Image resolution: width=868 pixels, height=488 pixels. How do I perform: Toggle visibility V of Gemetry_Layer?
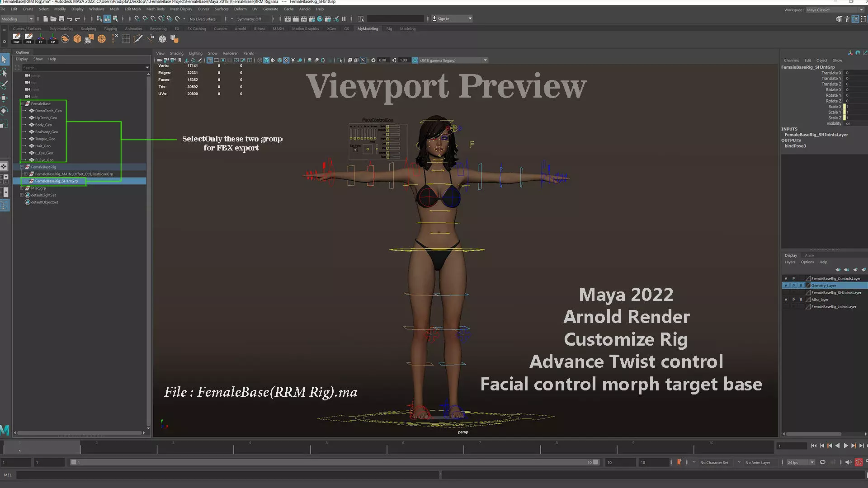786,286
